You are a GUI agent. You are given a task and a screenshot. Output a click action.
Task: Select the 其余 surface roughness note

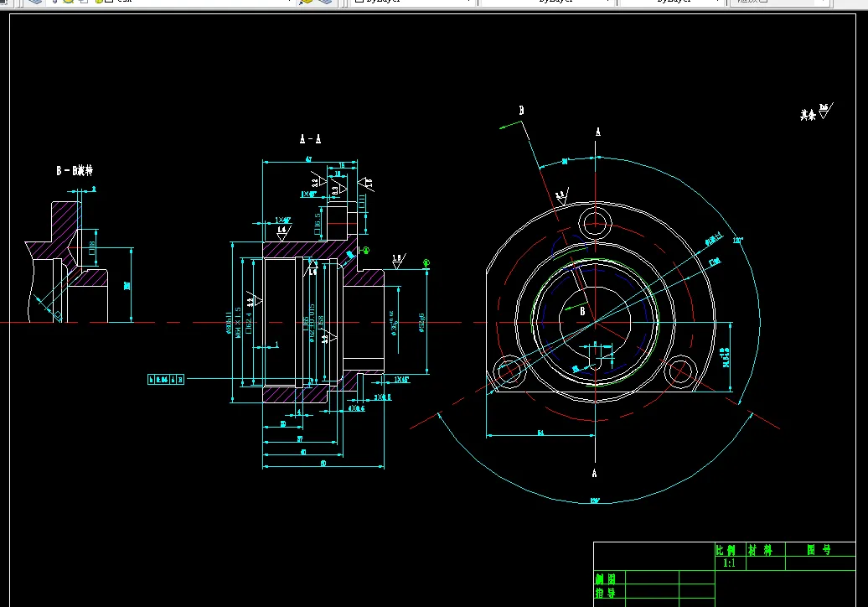[x=817, y=112]
